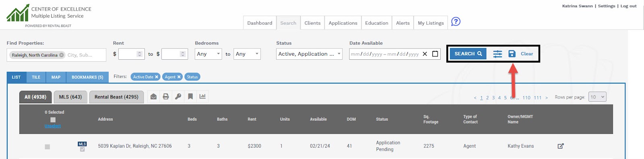Sort by the Beds column header
This screenshot has height=159, width=644.
click(x=192, y=119)
